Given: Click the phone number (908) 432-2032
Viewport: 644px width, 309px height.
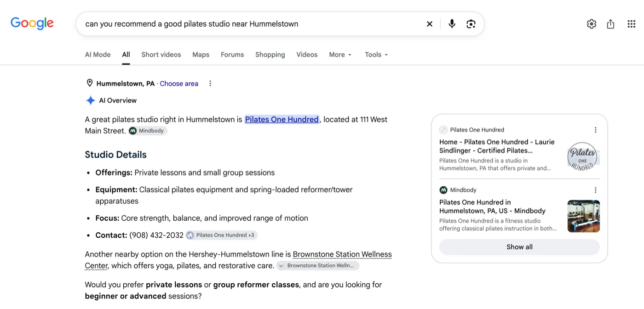Looking at the screenshot, I should [x=156, y=235].
